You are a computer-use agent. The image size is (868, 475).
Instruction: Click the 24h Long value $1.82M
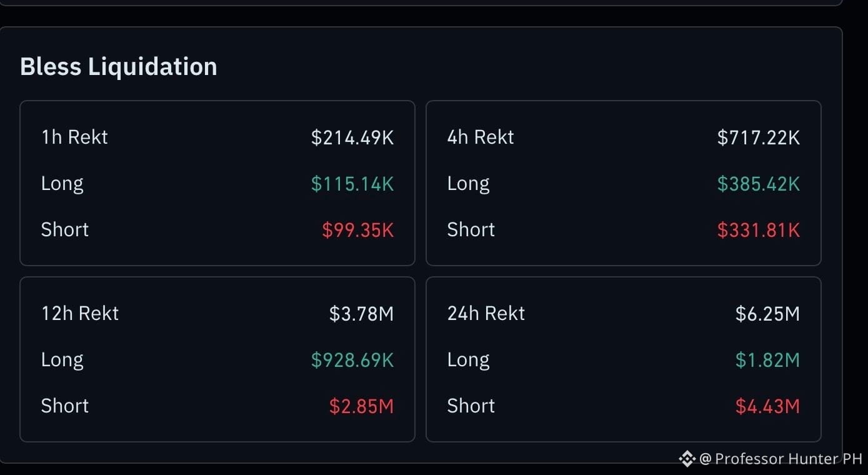click(x=768, y=360)
